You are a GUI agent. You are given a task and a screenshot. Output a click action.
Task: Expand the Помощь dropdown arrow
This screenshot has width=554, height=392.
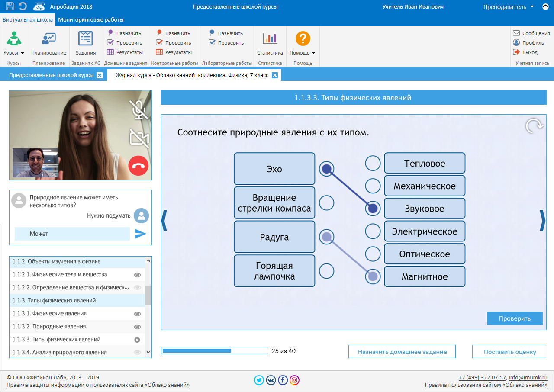(313, 53)
